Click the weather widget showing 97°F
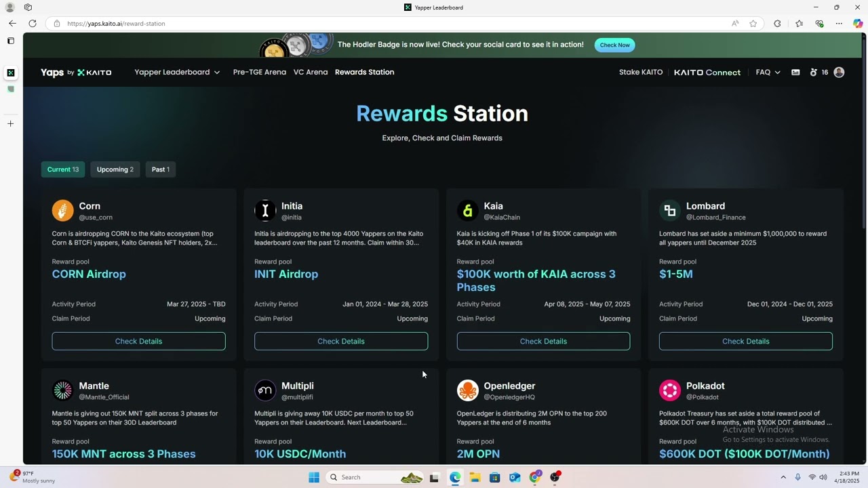This screenshot has height=488, width=868. [x=31, y=477]
